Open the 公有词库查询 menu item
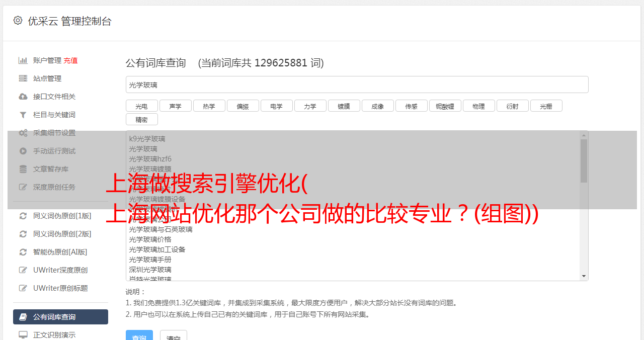The width and height of the screenshot is (644, 340). pos(60,317)
